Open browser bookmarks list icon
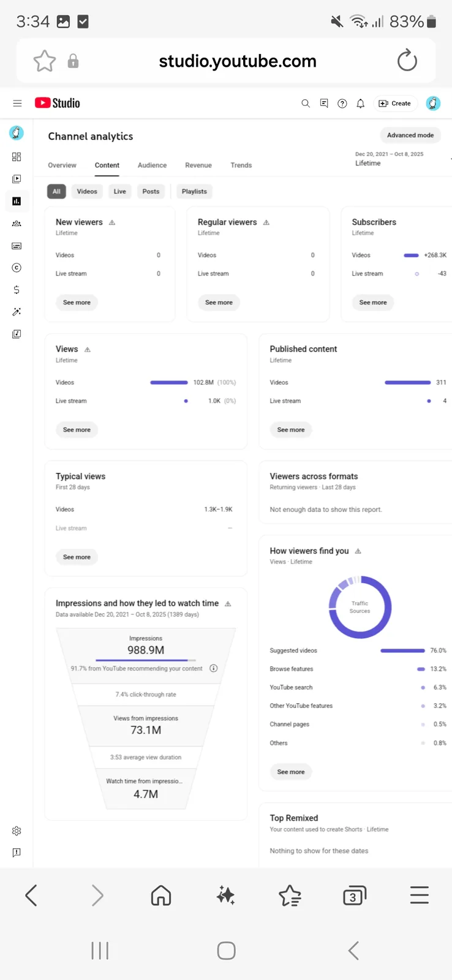This screenshot has width=452, height=980. coord(290,895)
